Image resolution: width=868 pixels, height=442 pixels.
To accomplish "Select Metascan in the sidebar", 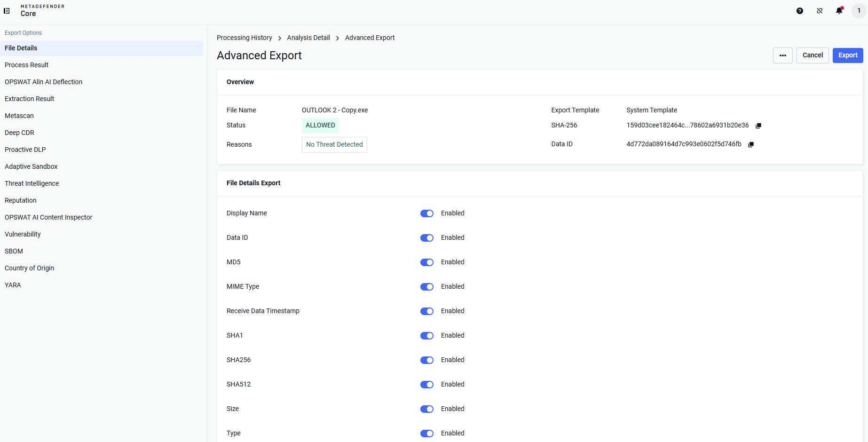I will [x=102, y=116].
